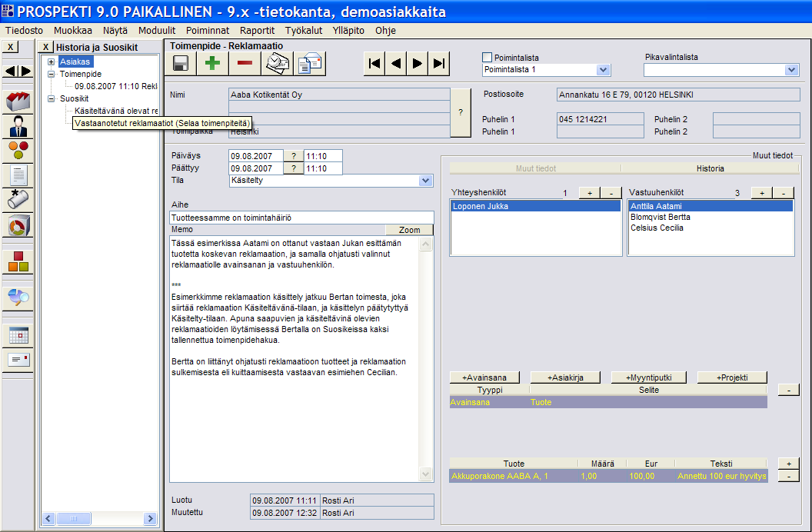Go to the next record
Image resolution: width=812 pixels, height=532 pixels.
417,64
